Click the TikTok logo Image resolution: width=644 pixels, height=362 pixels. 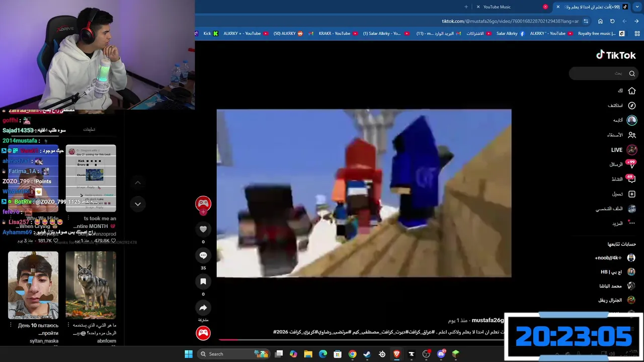click(616, 55)
